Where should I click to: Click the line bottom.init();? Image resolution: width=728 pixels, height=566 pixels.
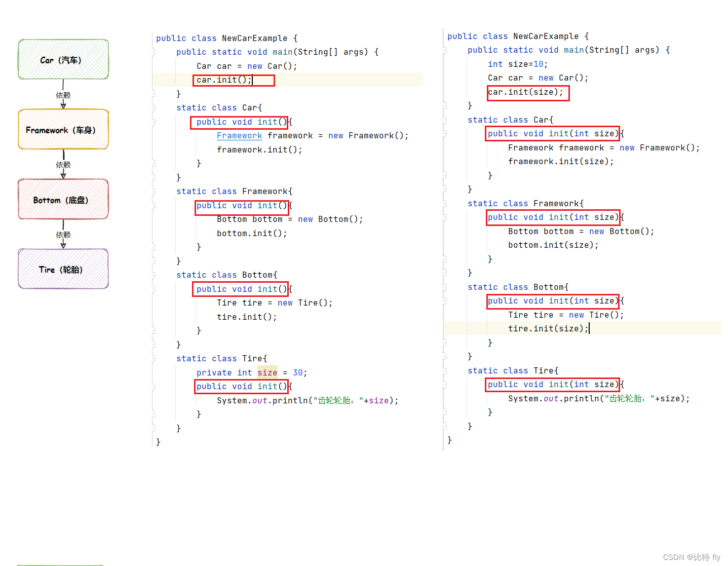(x=252, y=234)
